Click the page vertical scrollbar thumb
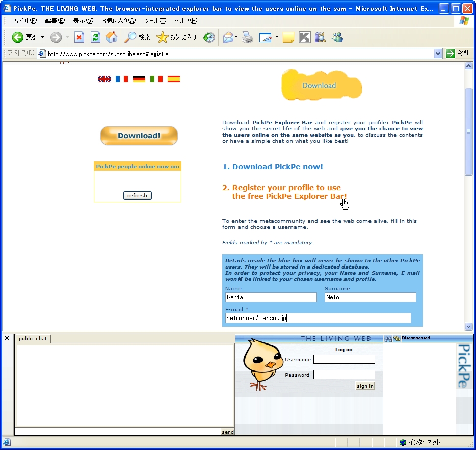This screenshot has width=476, height=450. coord(468,131)
